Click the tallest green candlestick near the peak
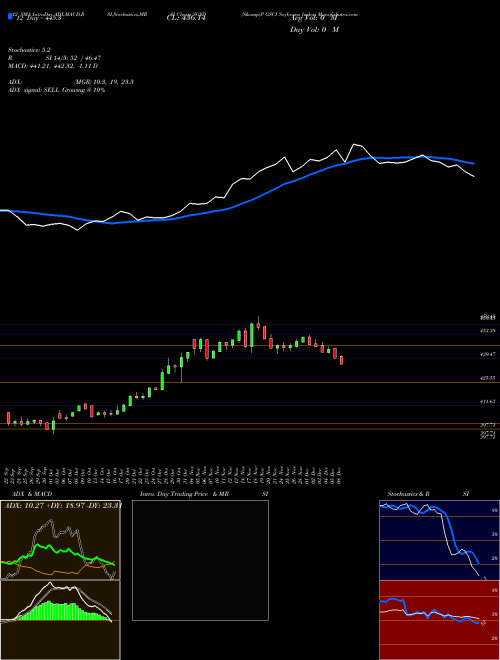Screen dimensions: 500x660 (252, 335)
